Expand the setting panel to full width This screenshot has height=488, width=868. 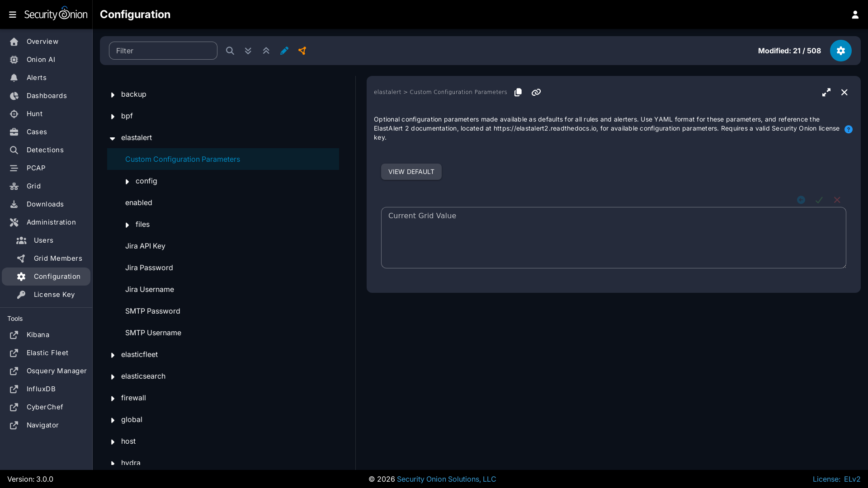coord(826,92)
